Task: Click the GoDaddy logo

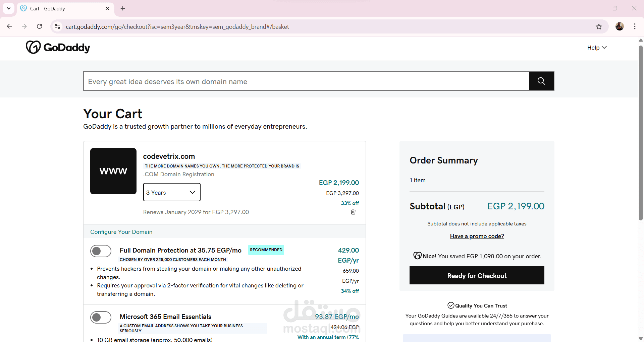Action: point(58,48)
